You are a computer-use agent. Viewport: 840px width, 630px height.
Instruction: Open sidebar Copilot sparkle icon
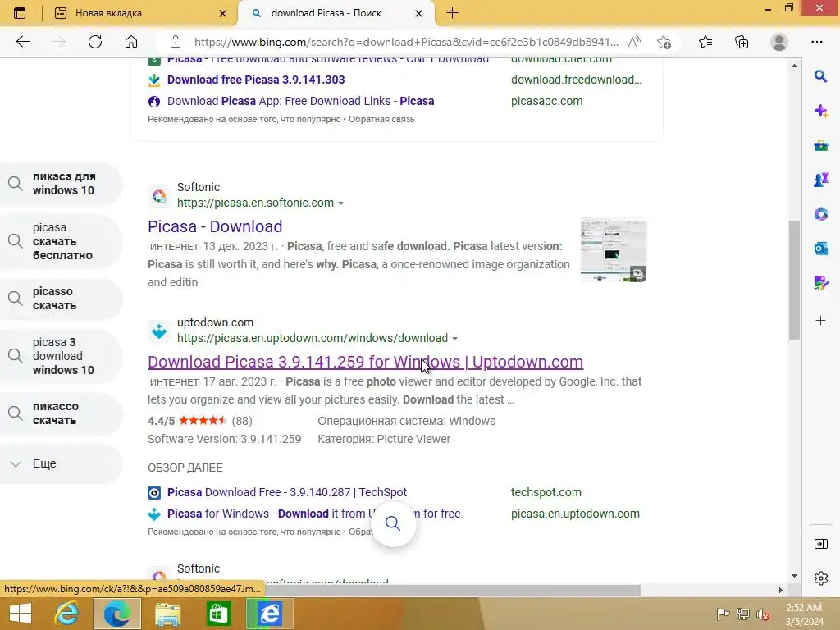pyautogui.click(x=820, y=111)
